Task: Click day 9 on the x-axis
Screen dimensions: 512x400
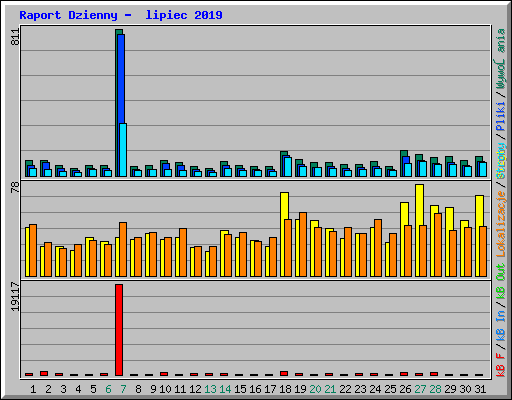Action: click(x=153, y=389)
